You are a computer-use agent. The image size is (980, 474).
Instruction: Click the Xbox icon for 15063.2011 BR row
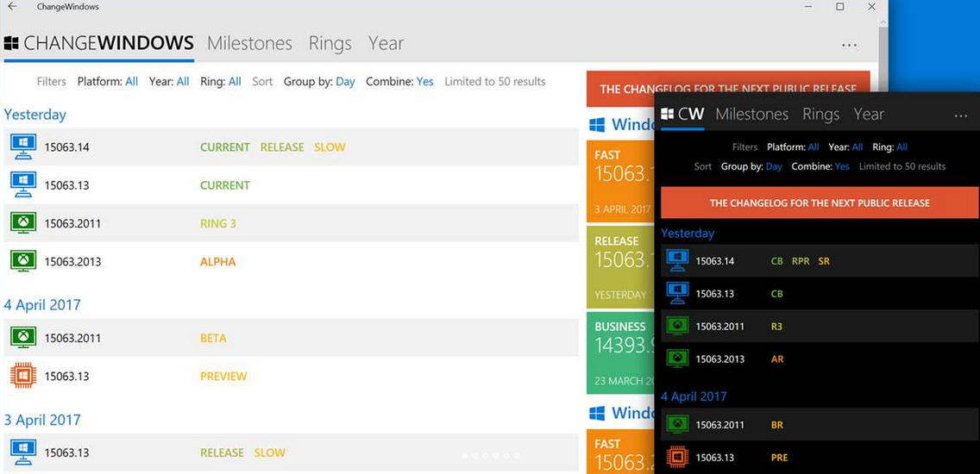[x=677, y=424]
